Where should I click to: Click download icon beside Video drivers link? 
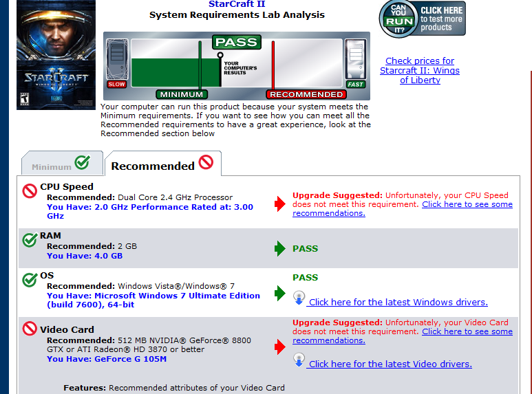pos(299,360)
